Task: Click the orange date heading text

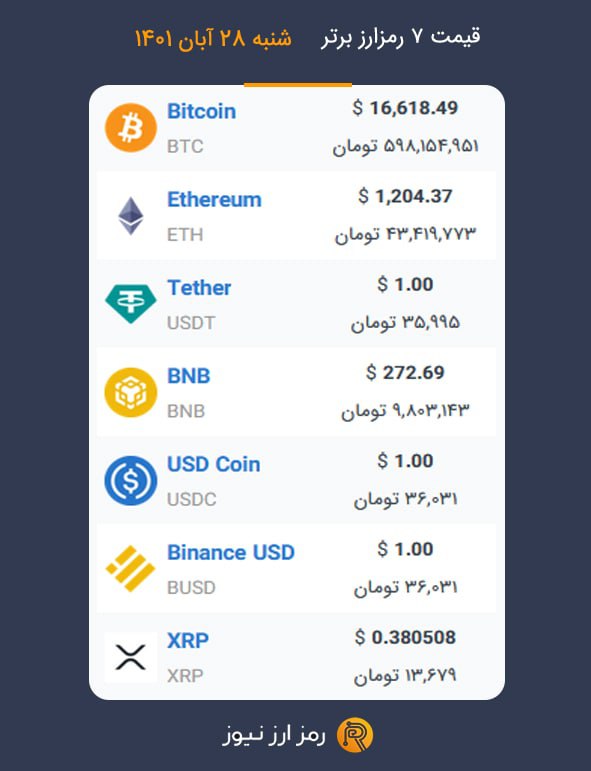Action: tap(213, 38)
